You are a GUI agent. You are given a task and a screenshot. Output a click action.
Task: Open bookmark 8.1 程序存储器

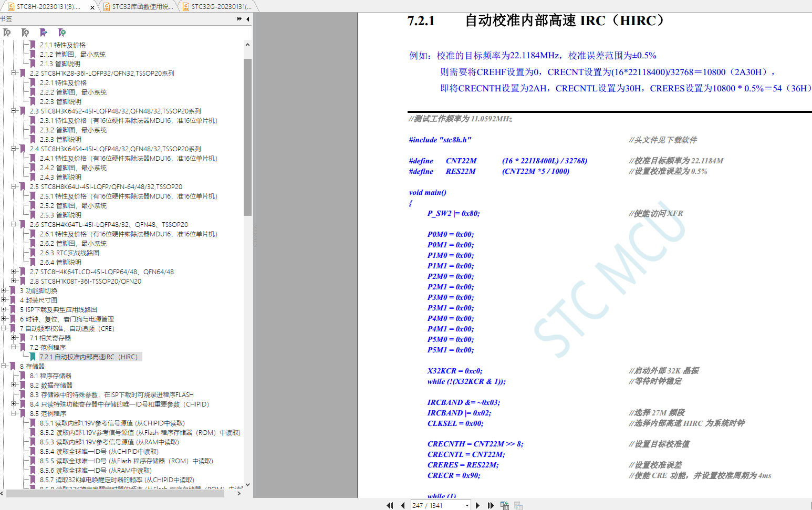point(50,376)
